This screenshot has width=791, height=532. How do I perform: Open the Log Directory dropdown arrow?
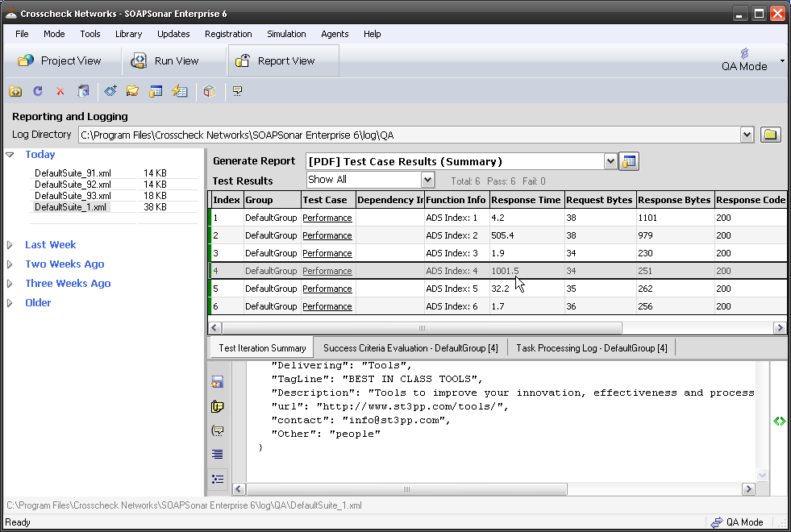coord(747,135)
